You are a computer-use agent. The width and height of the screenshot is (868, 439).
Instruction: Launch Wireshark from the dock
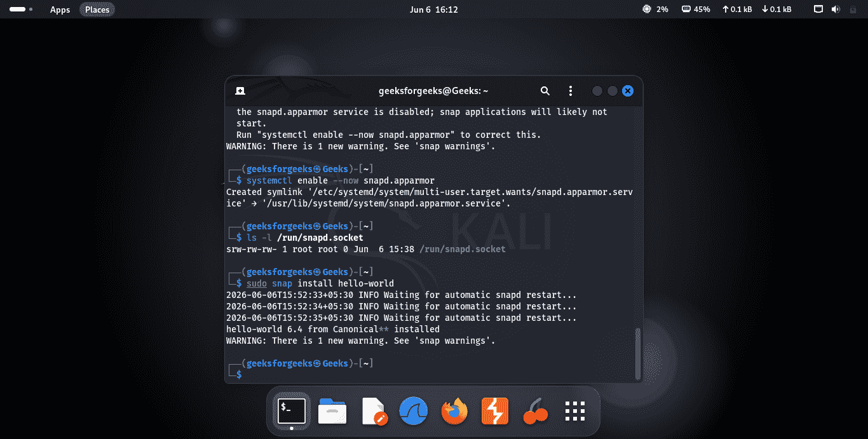[414, 412]
